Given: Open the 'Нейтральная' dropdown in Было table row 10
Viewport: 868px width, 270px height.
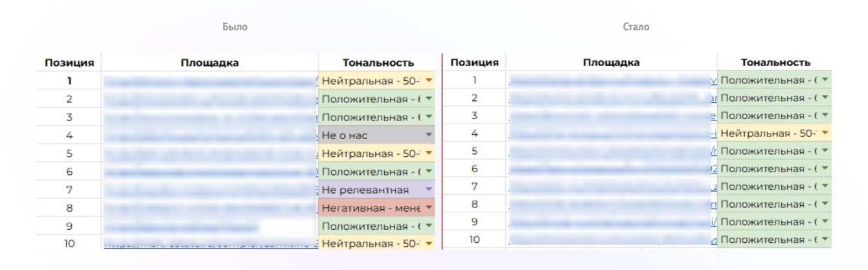Looking at the screenshot, I should pyautogui.click(x=428, y=243).
